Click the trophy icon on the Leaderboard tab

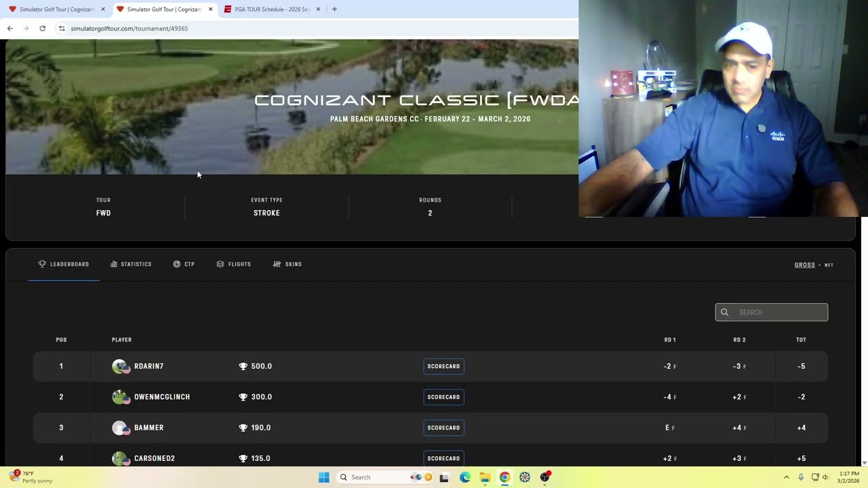point(42,264)
